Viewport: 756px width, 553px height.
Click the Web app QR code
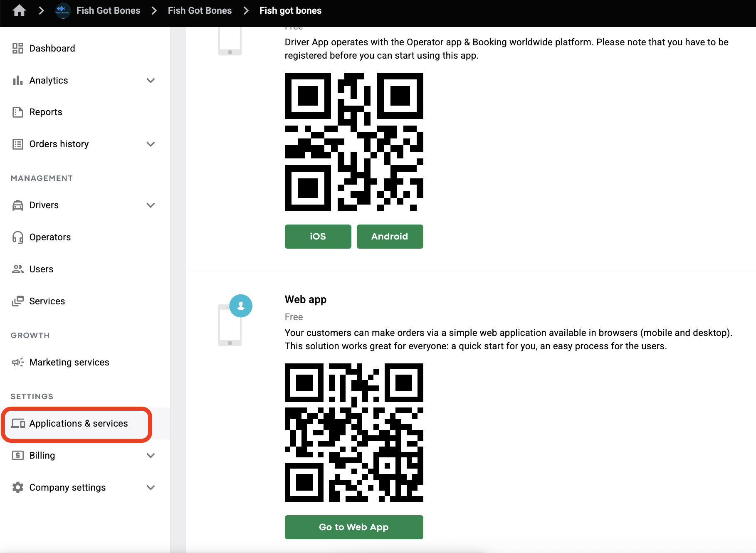click(x=354, y=432)
